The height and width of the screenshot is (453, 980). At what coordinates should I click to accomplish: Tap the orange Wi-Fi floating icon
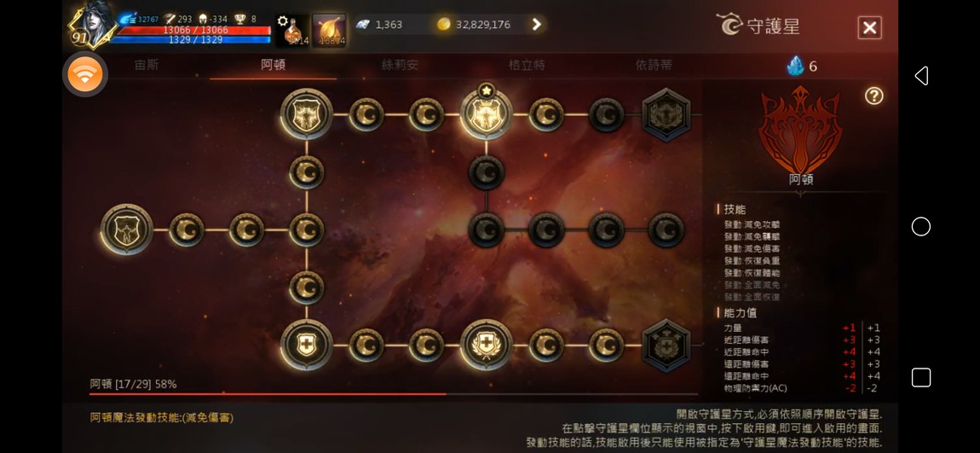85,74
